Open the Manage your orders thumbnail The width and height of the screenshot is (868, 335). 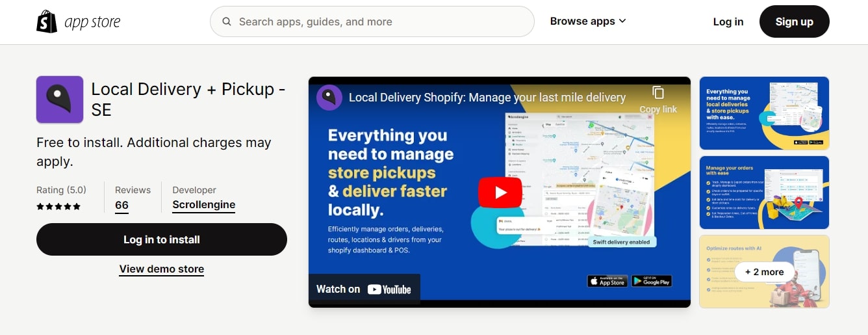click(764, 193)
